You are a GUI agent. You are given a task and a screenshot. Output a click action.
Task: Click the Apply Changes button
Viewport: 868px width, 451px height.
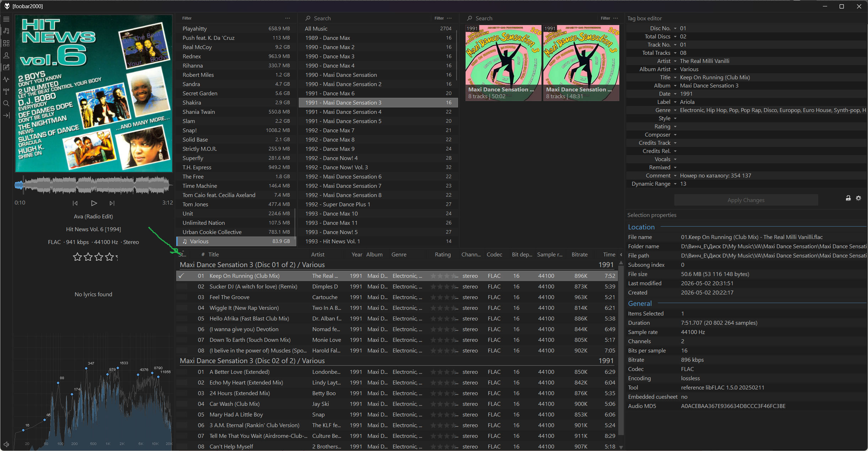coord(746,200)
